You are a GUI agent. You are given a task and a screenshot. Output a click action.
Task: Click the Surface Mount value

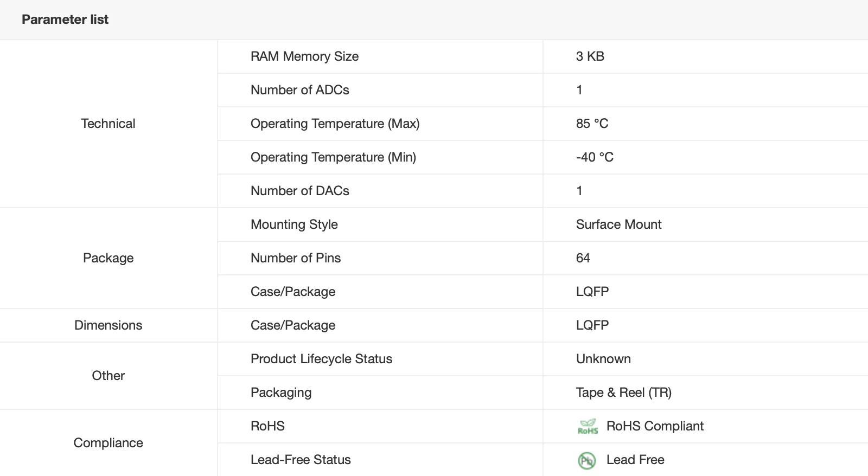618,224
